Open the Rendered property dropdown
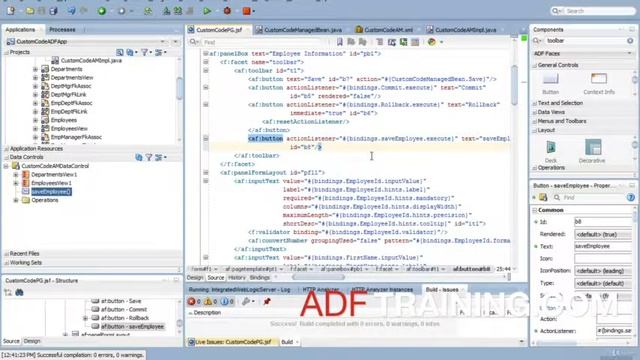Viewport: 640px width, 360px height. [603, 234]
